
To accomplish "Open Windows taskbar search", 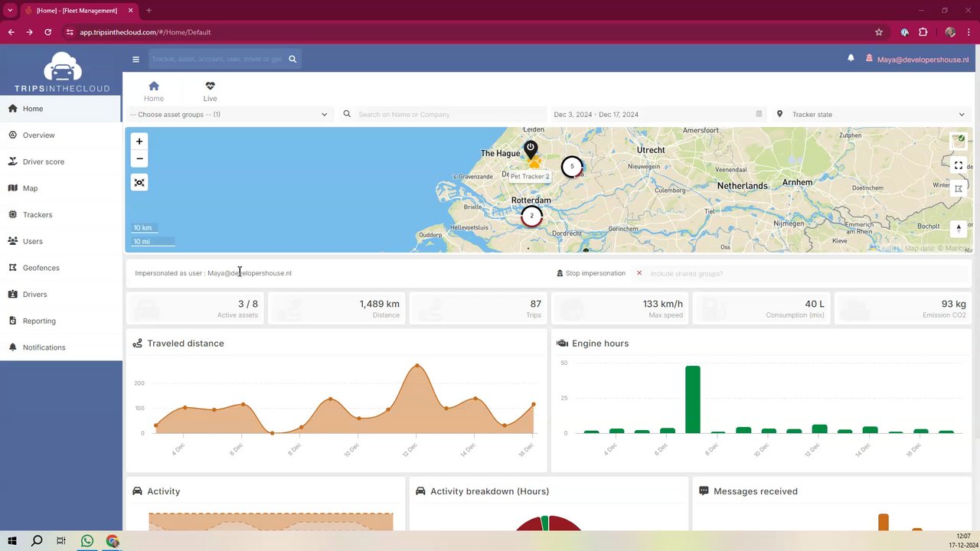I will pyautogui.click(x=37, y=541).
